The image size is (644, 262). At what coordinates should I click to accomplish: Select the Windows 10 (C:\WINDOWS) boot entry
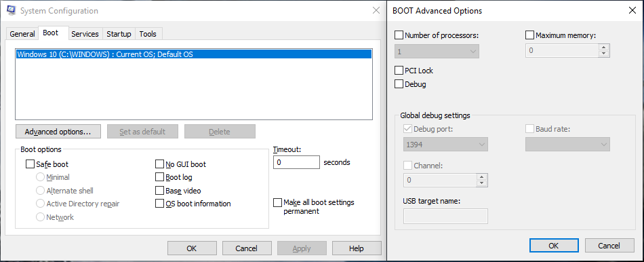click(194, 54)
